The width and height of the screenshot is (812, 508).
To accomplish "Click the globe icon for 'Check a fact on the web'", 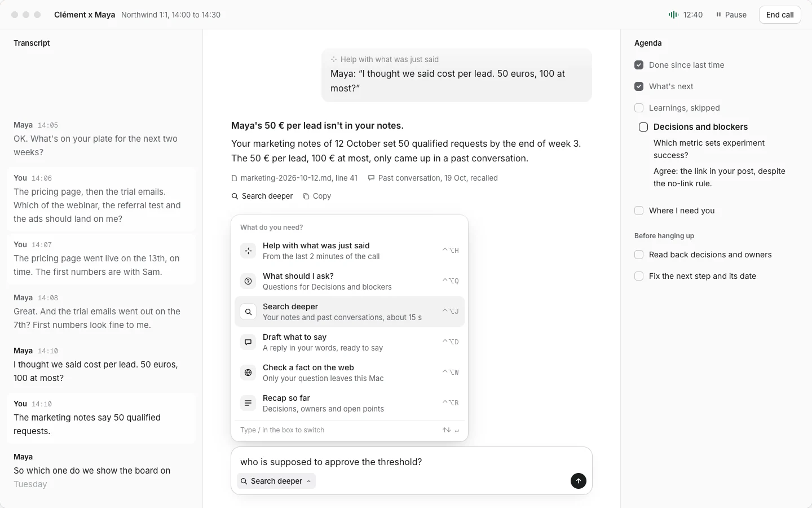I will tap(248, 373).
